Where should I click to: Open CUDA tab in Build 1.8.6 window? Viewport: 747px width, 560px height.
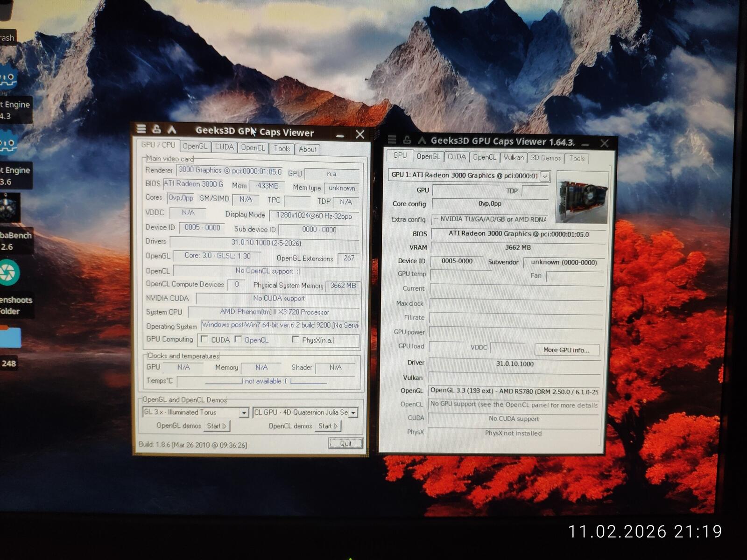(x=224, y=147)
